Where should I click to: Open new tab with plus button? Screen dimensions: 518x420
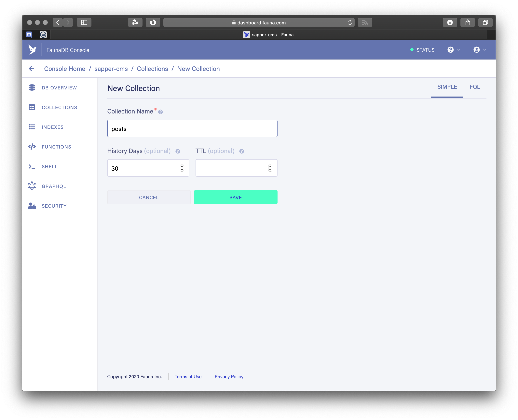(x=491, y=35)
